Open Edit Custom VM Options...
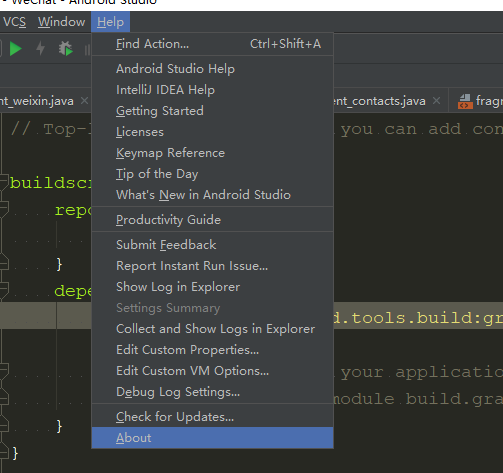503x473 pixels. click(x=213, y=371)
